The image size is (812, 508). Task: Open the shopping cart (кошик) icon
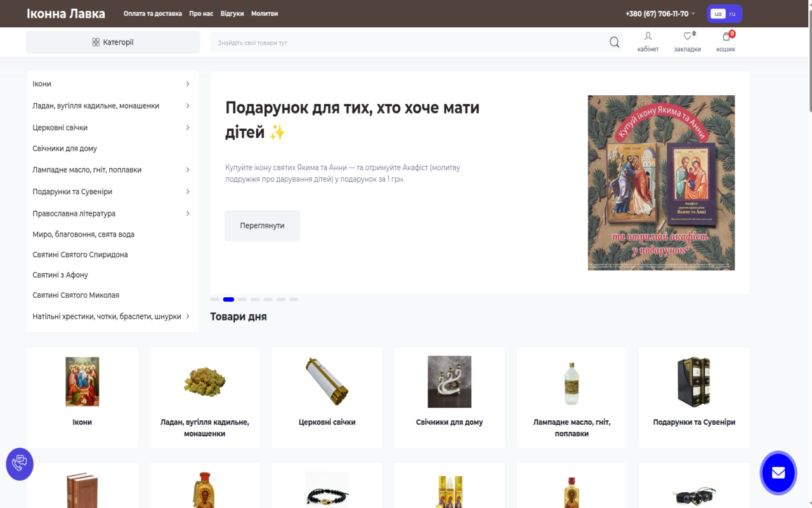(x=726, y=37)
